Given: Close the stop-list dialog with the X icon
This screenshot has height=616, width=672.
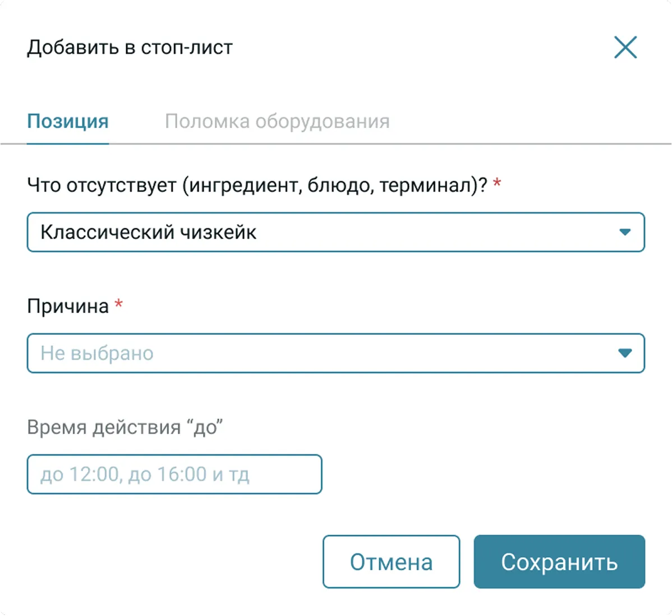Looking at the screenshot, I should [625, 48].
